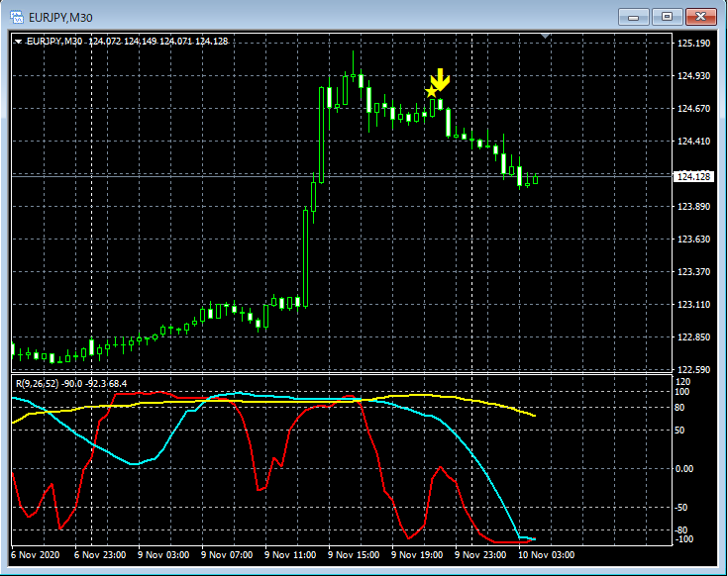Click the yellow down arrow sell signal
Screen dimensions: 728x576
(440, 80)
